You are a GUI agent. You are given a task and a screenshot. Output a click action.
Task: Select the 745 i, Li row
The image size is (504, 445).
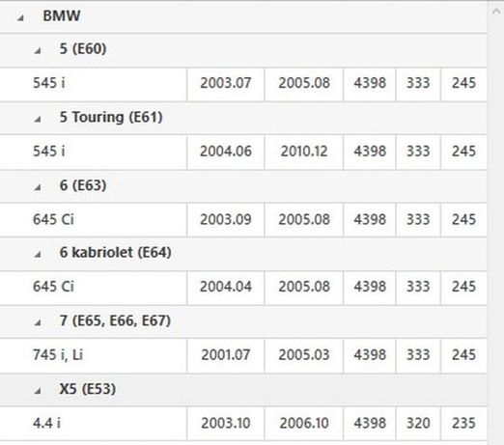point(243,356)
